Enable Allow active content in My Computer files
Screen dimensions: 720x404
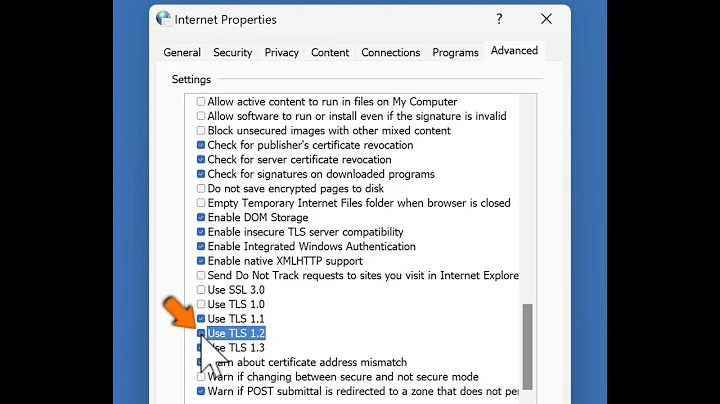click(x=201, y=101)
